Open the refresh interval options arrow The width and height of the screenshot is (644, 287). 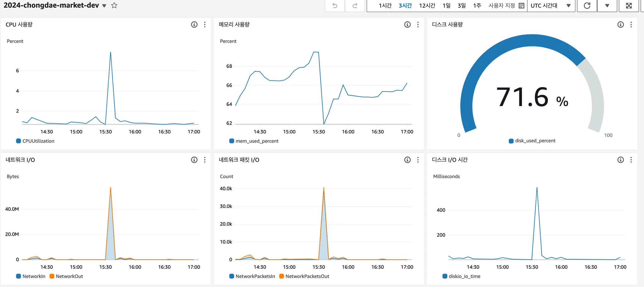607,6
